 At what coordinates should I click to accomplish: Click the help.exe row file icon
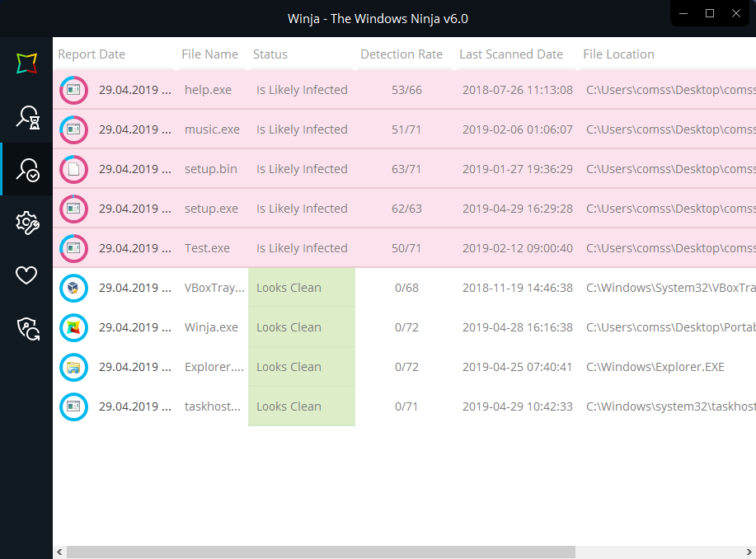click(x=73, y=90)
